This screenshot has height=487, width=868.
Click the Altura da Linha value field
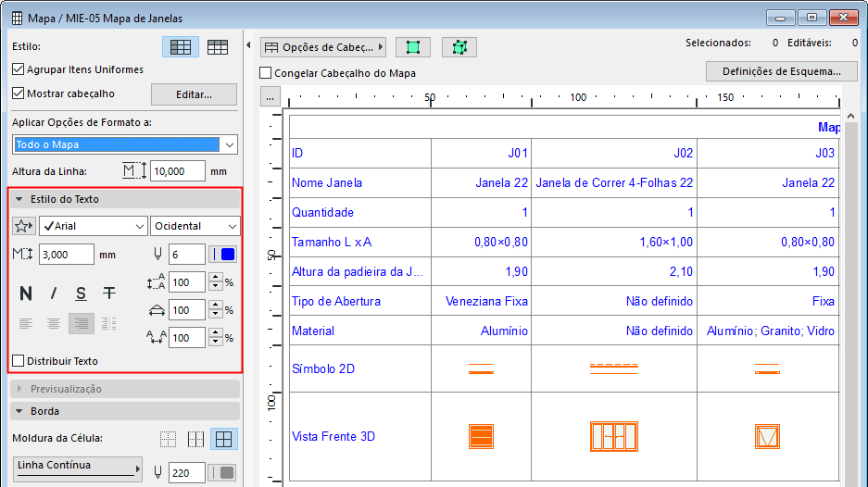[x=178, y=171]
